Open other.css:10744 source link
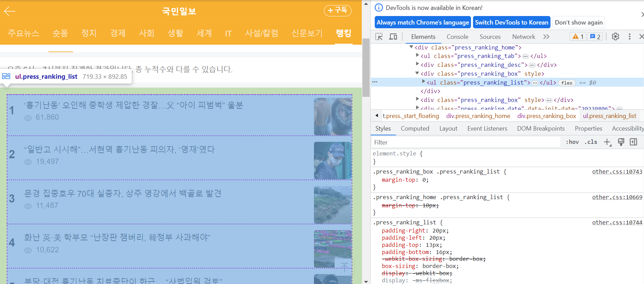The image size is (644, 284). coord(617,223)
